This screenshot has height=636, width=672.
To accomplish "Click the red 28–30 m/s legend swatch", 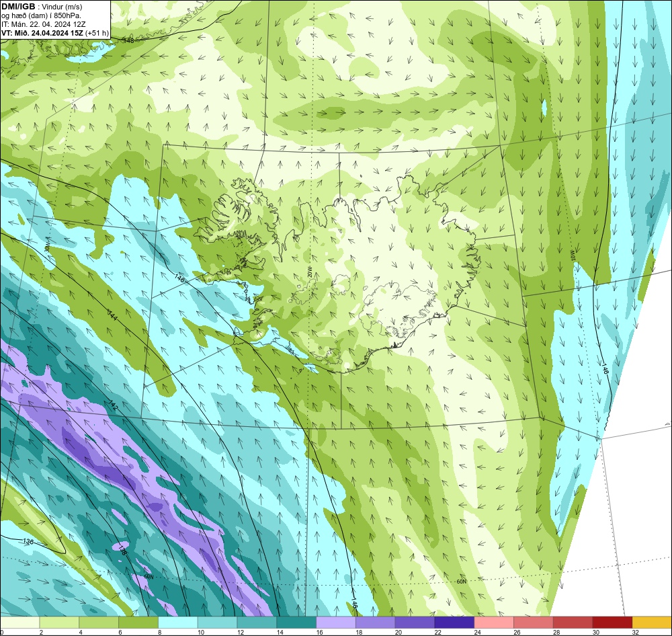I will 573,623.
